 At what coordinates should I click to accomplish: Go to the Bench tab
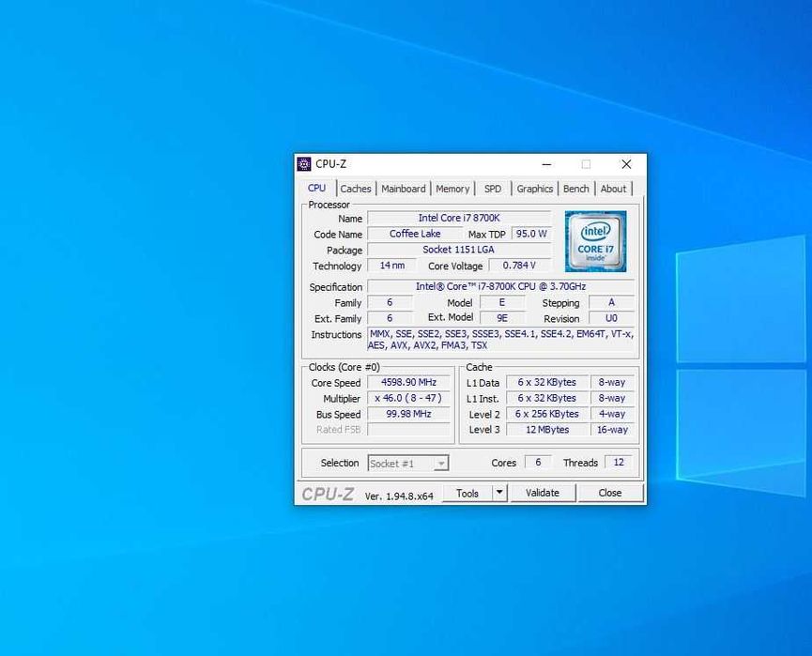575,189
